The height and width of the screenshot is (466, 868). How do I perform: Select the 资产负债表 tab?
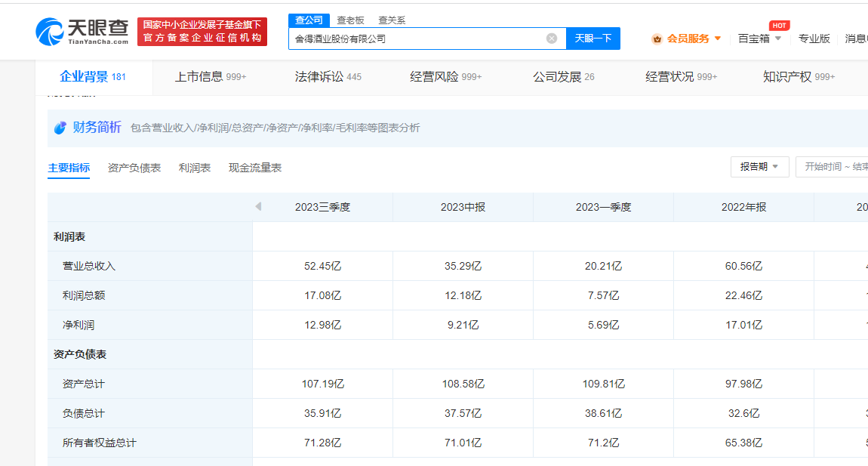(x=134, y=168)
